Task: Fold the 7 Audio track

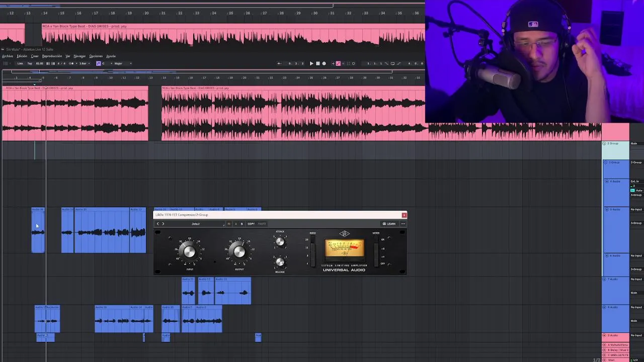Action: point(604,279)
